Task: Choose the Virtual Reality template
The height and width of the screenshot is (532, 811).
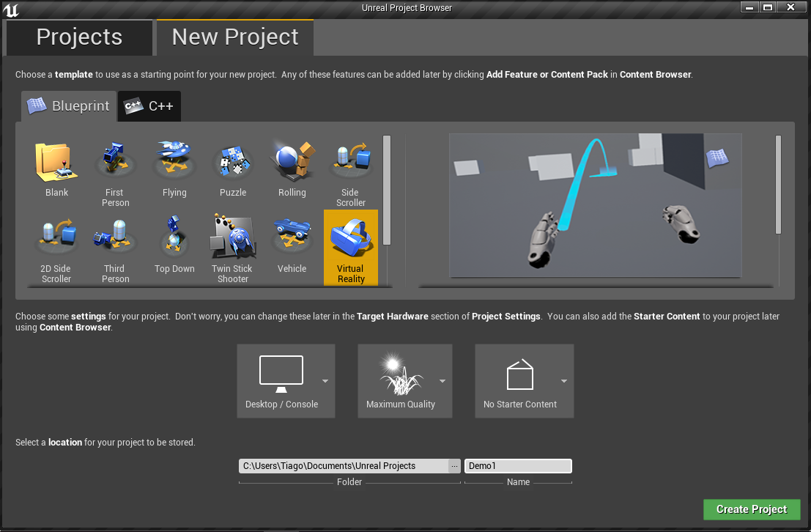Action: point(351,248)
